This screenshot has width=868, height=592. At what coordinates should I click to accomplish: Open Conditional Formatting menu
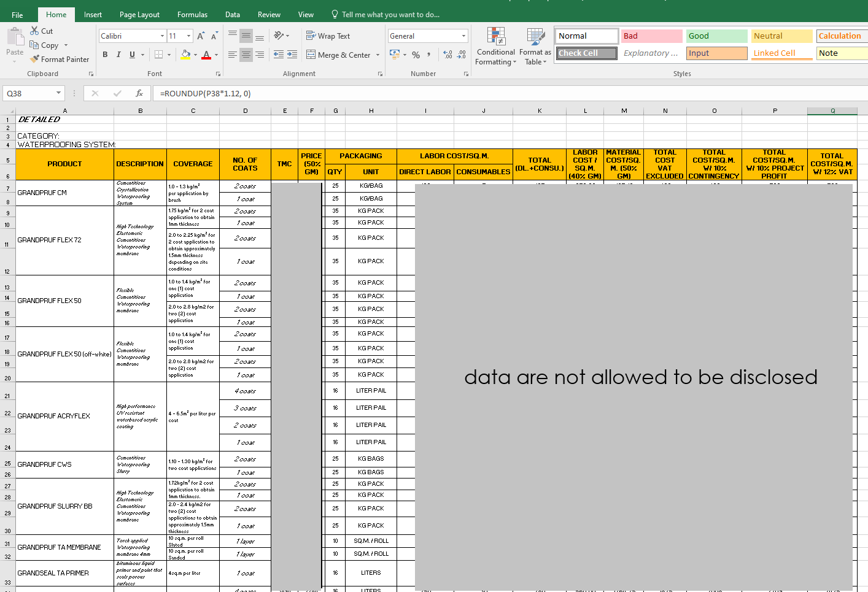click(495, 47)
